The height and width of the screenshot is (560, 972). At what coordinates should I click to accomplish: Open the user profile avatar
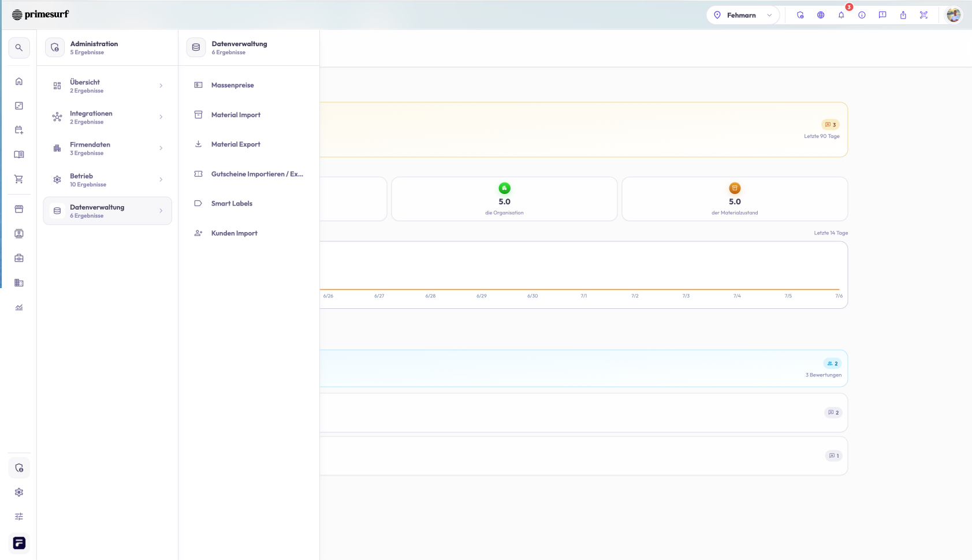click(x=954, y=15)
